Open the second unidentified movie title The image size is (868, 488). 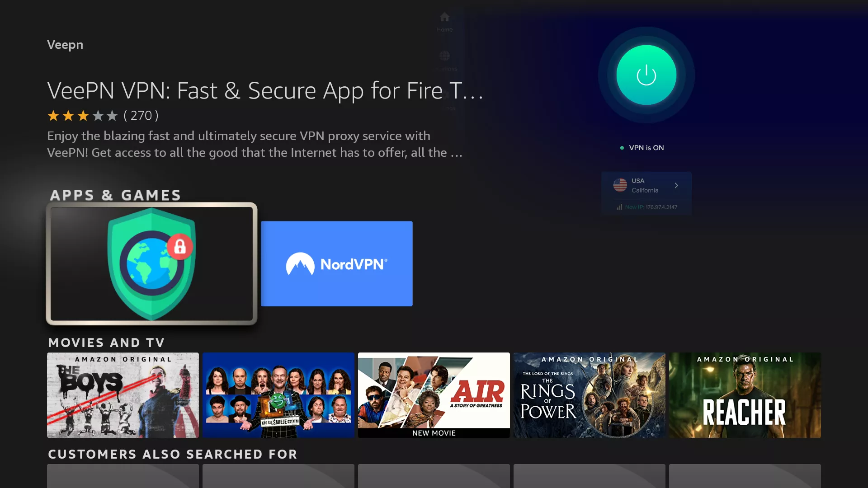(278, 395)
